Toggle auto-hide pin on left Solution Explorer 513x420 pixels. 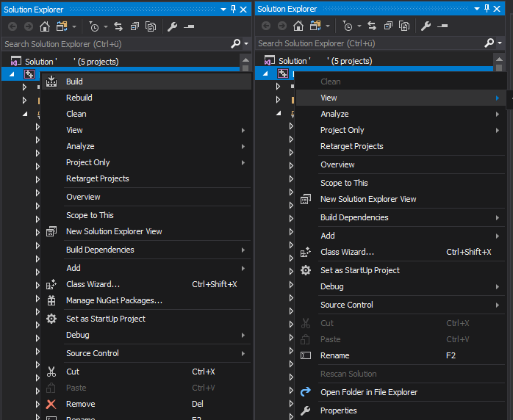(233, 9)
